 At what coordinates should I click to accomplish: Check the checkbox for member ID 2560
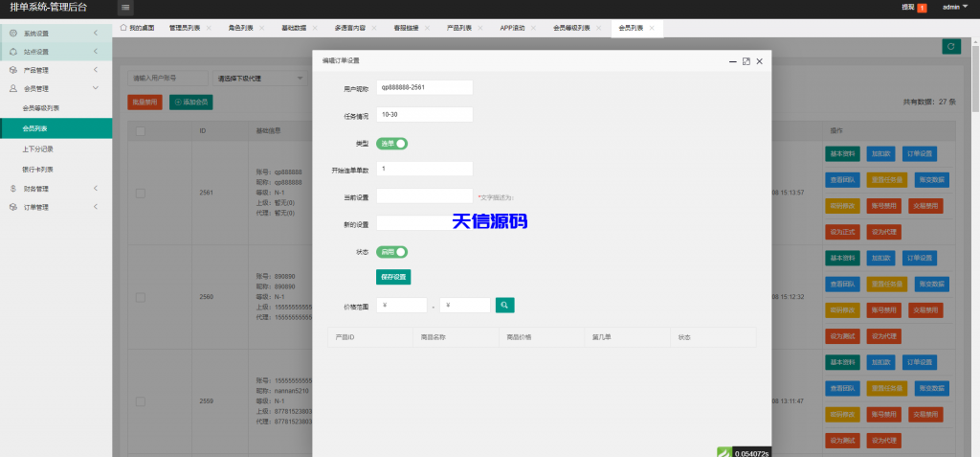point(141,297)
